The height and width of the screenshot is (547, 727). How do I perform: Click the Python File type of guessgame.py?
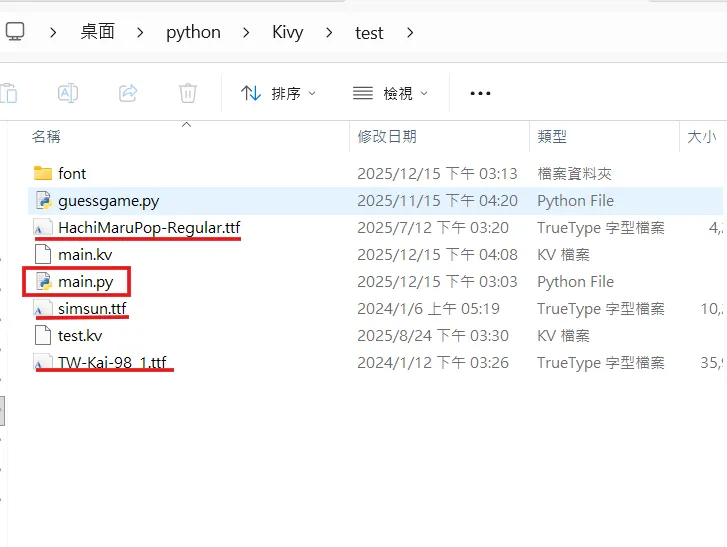575,201
